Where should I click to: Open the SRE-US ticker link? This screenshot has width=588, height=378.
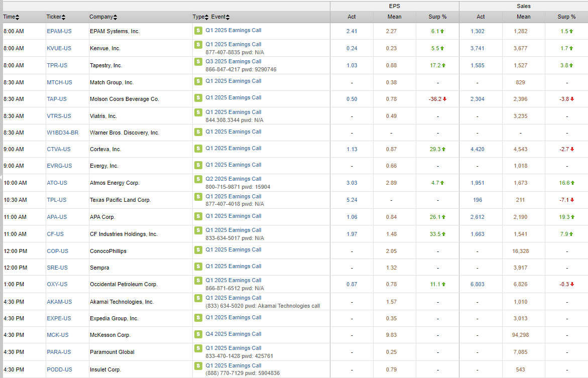pyautogui.click(x=57, y=268)
